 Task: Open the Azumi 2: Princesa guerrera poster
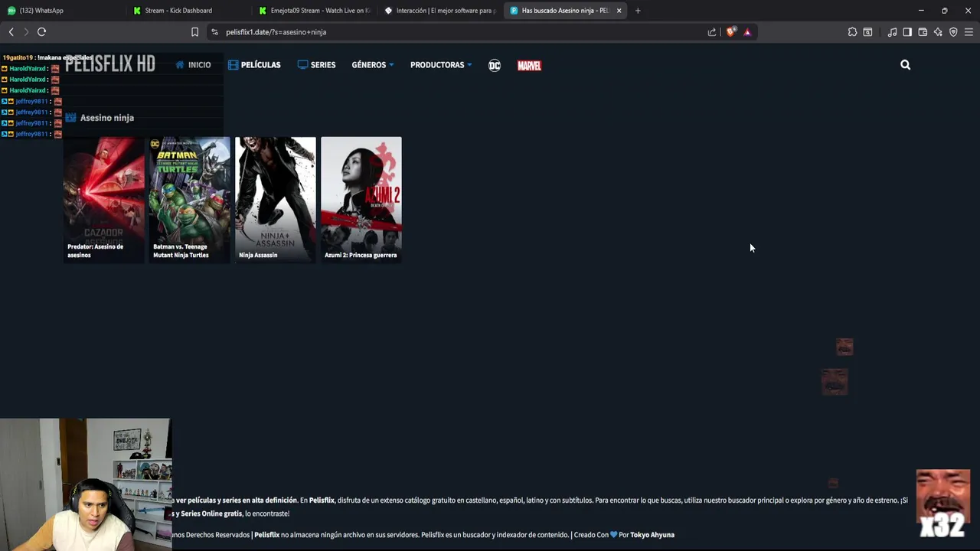pyautogui.click(x=361, y=200)
